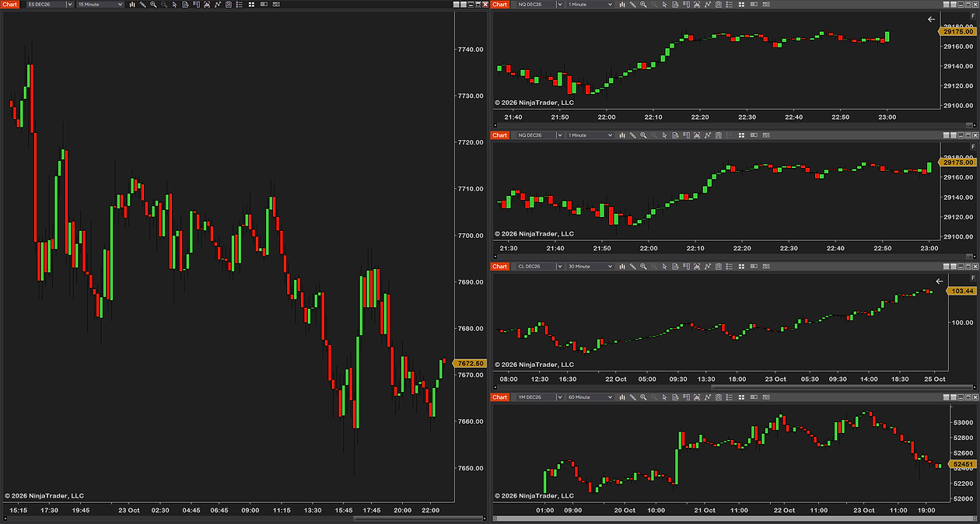Toggle fixed scale F on CL DEC26 chart

point(972,278)
